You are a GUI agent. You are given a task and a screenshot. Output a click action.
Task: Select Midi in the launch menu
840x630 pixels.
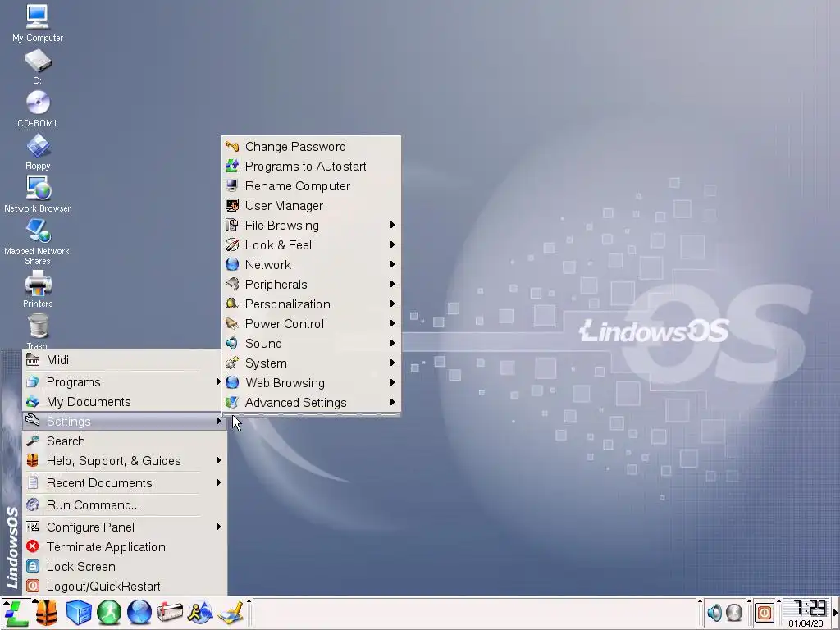124,360
